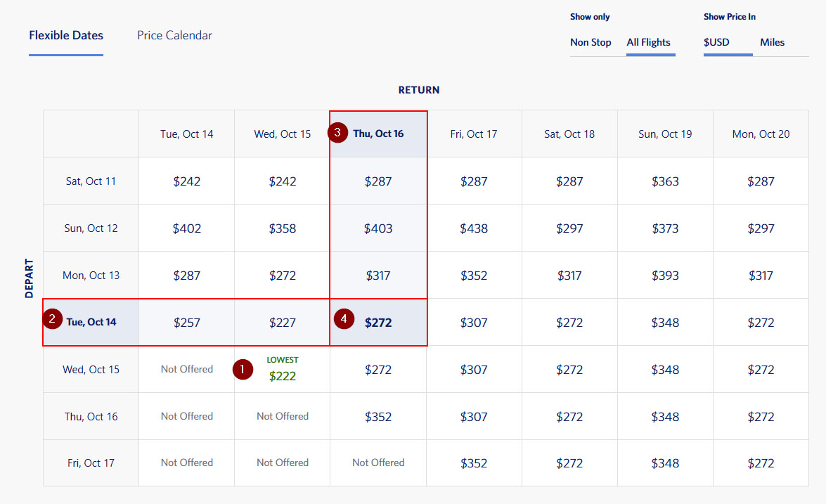Select the $358 fare returning Wed, Oct 15
Image resolution: width=826 pixels, height=504 pixels.
pos(283,228)
